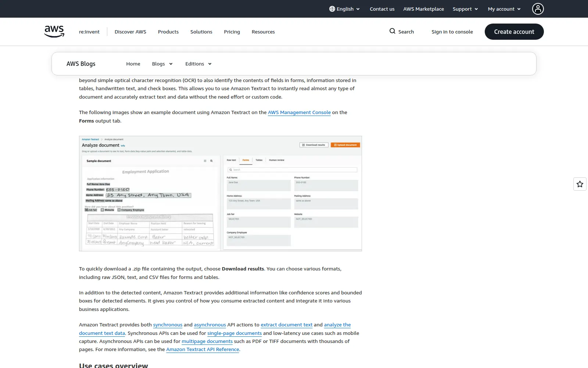Follow the AWS Management Console link
The width and height of the screenshot is (588, 368).
click(x=299, y=113)
